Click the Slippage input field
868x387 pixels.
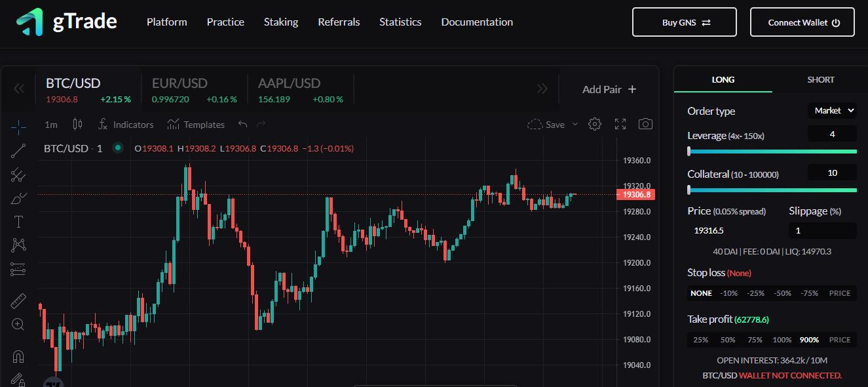823,231
